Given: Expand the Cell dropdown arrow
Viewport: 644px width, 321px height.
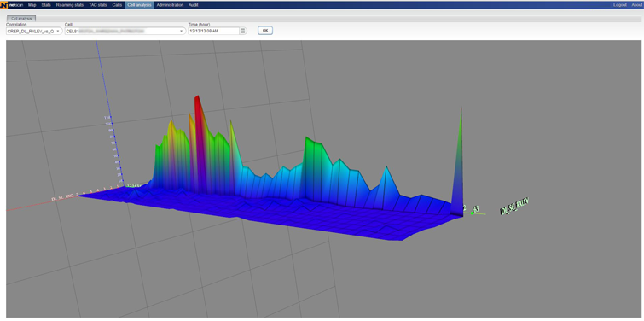Looking at the screenshot, I should coord(182,32).
